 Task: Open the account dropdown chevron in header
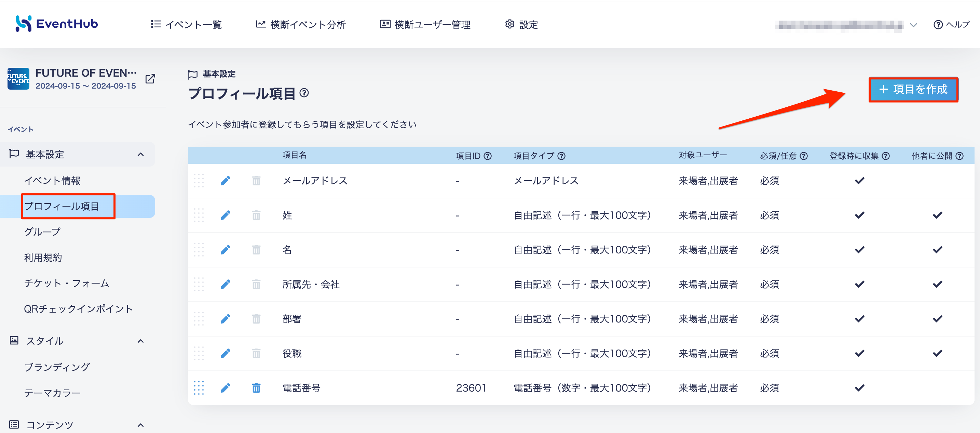[x=913, y=25]
